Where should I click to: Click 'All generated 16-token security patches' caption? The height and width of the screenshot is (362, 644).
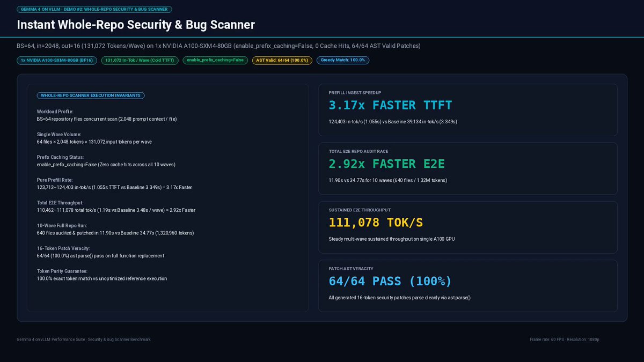pyautogui.click(x=400, y=298)
